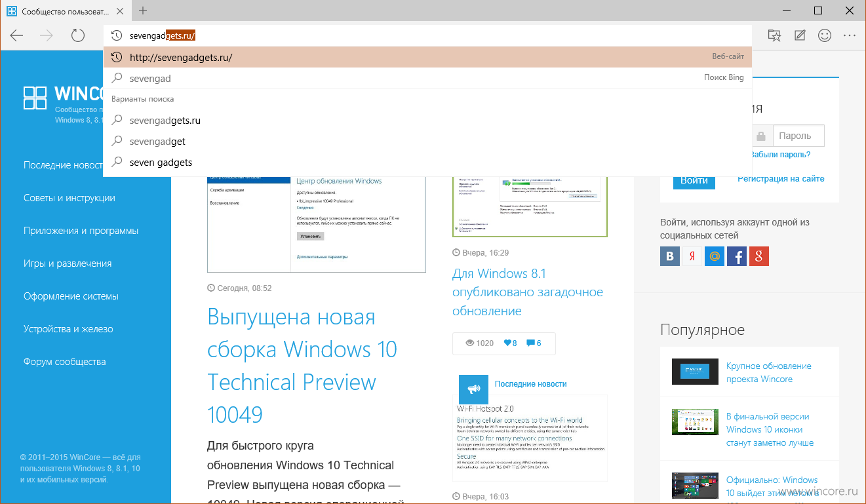Click the hearts count showing 8
This screenshot has width=866, height=504.
[510, 343]
